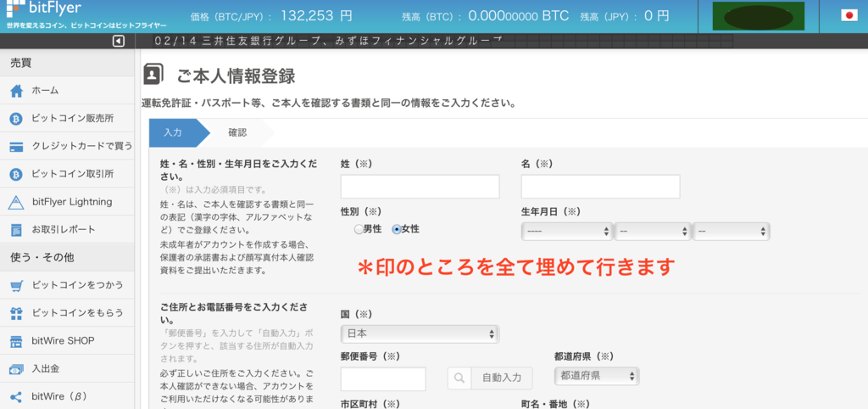Click the Japan flag language icon
Image resolution: width=868 pixels, height=409 pixels.
pyautogui.click(x=849, y=15)
